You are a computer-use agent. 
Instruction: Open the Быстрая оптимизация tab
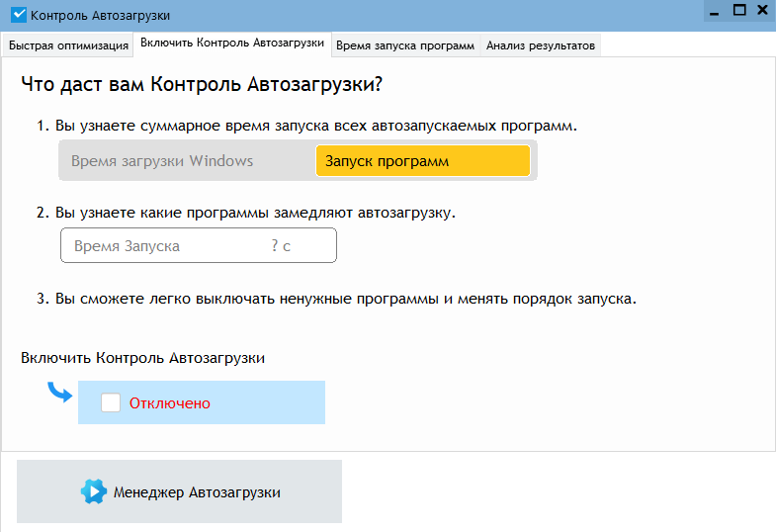(68, 45)
